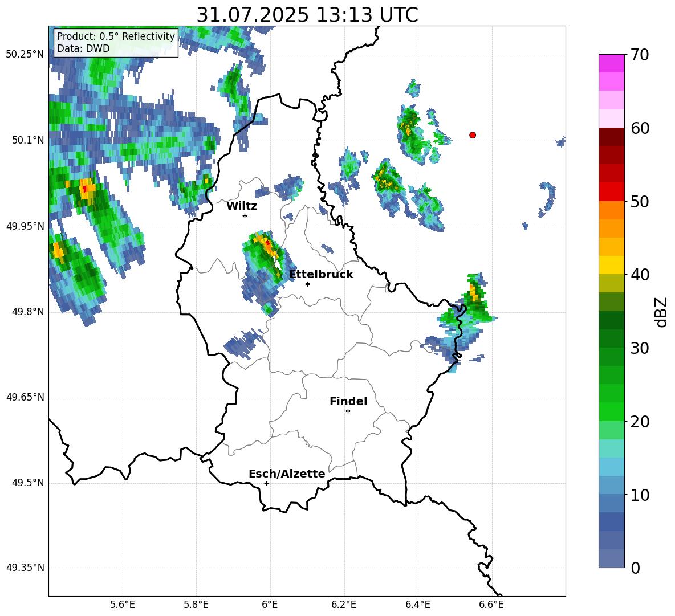
Task: Click the 6.2°E longitude label
Action: (x=344, y=605)
